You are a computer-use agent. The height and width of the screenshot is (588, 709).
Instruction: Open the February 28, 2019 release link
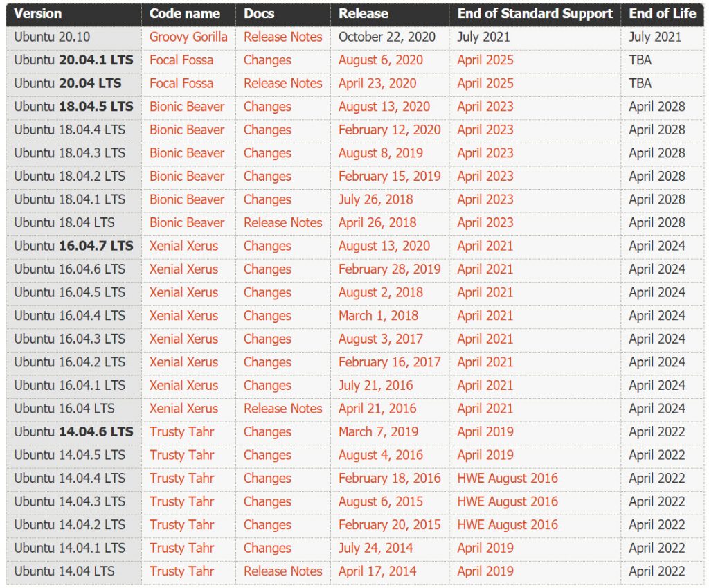coord(389,269)
